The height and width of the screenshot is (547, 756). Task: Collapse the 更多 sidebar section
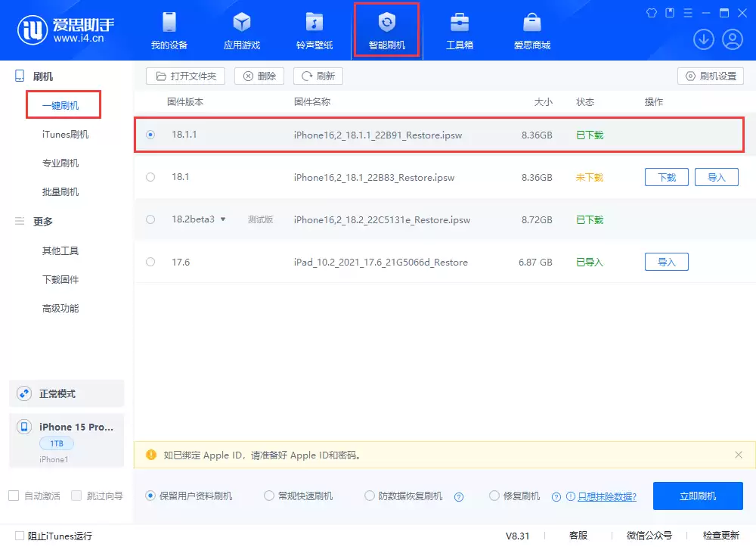tap(19, 222)
